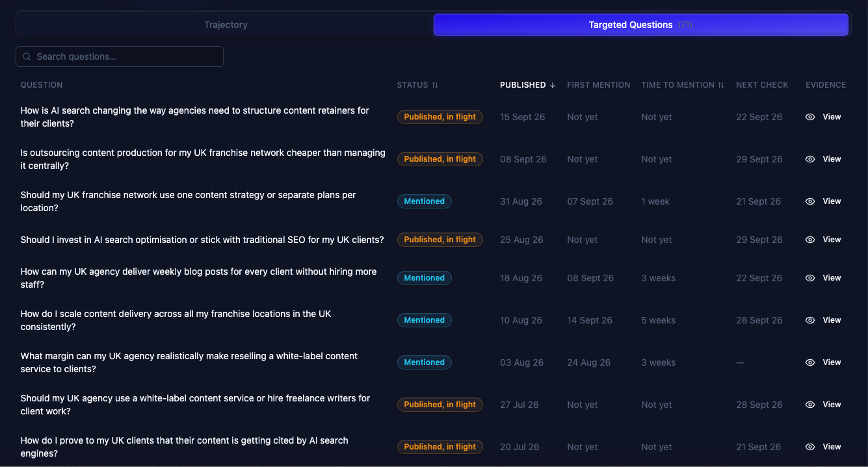The image size is (868, 467).
Task: Click the First Mention column header
Action: pos(598,85)
